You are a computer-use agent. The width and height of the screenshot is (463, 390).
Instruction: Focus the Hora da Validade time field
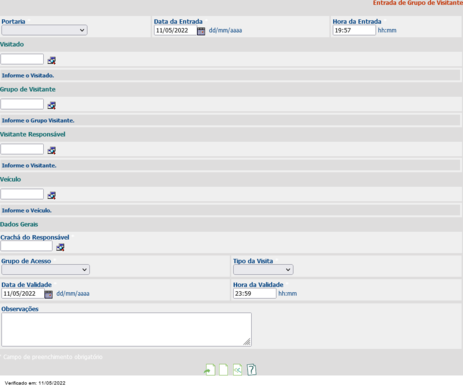pyautogui.click(x=255, y=294)
